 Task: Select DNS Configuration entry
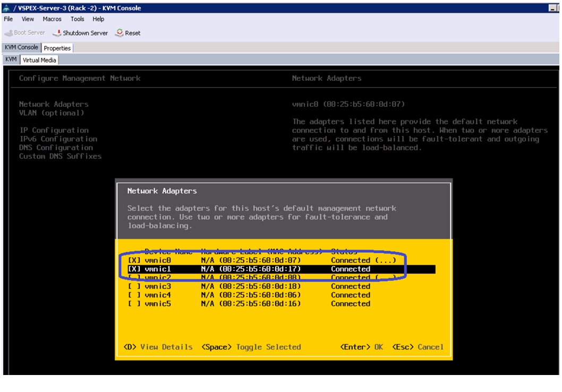point(56,147)
